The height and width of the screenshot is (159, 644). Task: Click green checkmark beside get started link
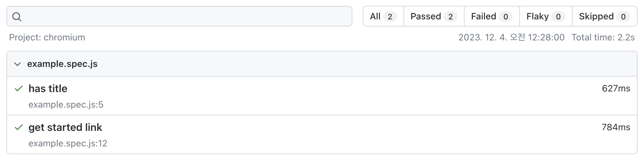[19, 127]
